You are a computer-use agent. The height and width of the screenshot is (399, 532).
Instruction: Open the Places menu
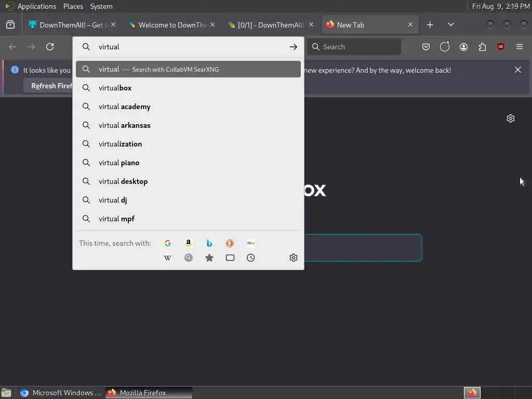(x=73, y=6)
